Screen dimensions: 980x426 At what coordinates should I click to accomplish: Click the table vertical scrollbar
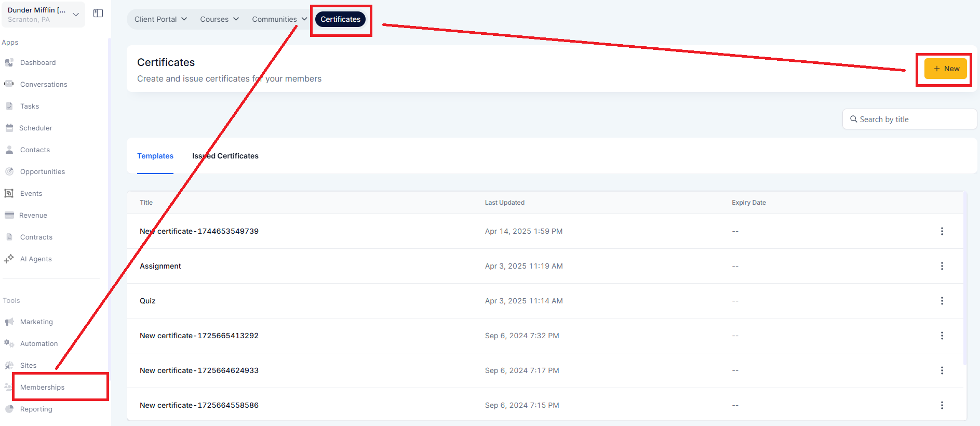click(965, 278)
